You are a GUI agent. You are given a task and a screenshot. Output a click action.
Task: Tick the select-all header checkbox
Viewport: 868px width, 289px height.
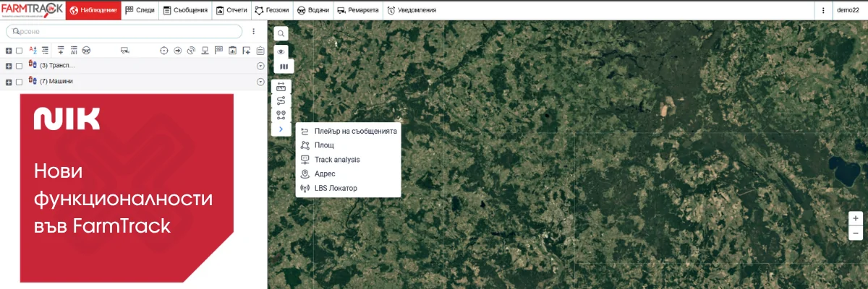point(20,51)
